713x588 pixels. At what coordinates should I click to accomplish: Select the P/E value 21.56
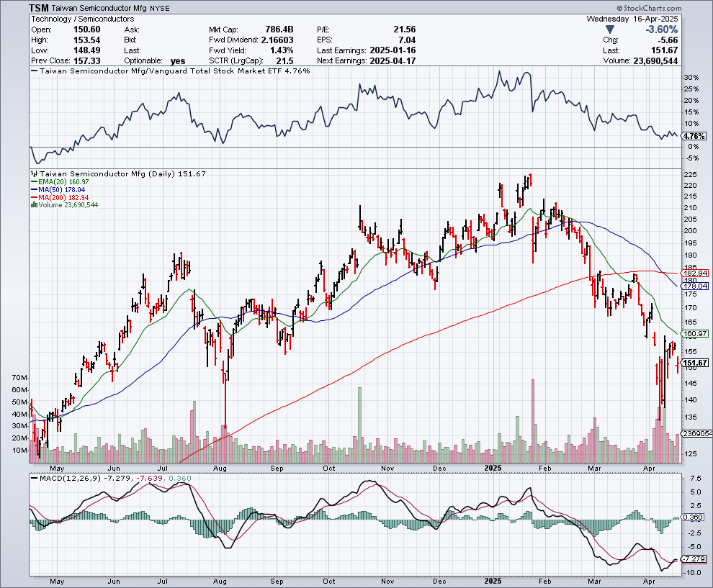(404, 30)
